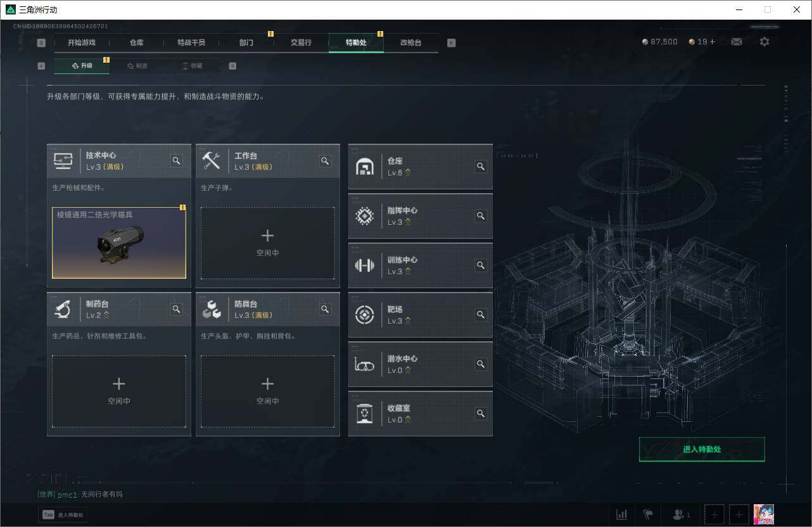Select the 特勤处 tab
812x527 pixels.
356,42
